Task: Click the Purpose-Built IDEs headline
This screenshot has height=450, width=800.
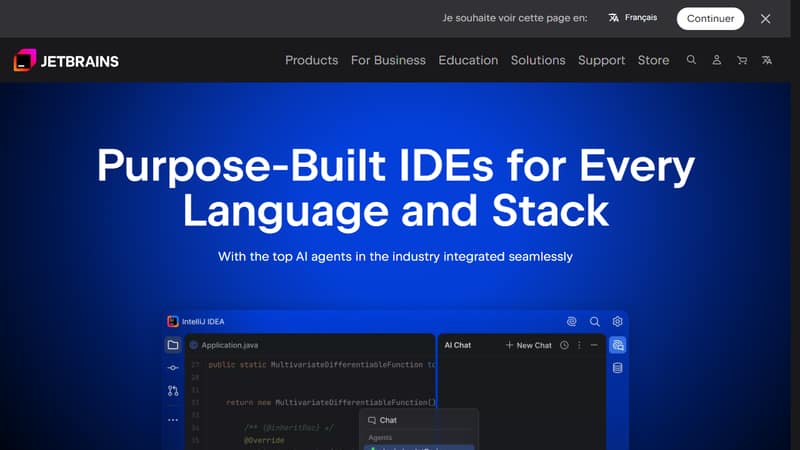Action: pos(396,187)
